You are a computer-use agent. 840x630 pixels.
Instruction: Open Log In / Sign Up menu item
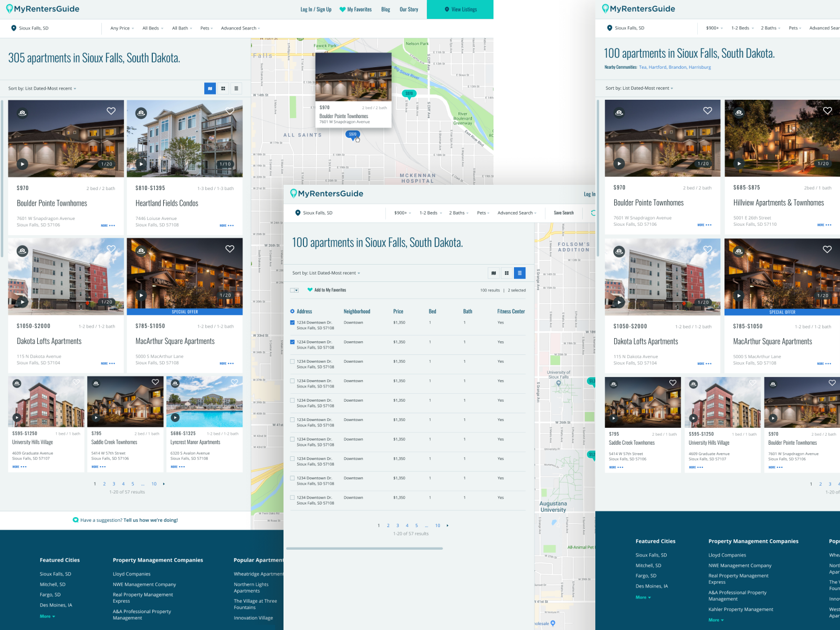pyautogui.click(x=316, y=9)
